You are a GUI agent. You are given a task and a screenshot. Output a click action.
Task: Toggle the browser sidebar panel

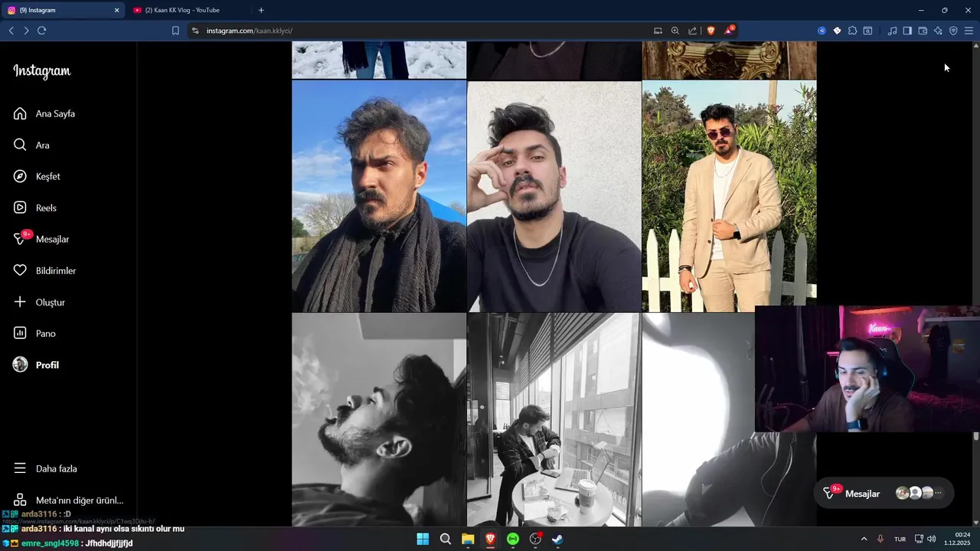(x=907, y=31)
